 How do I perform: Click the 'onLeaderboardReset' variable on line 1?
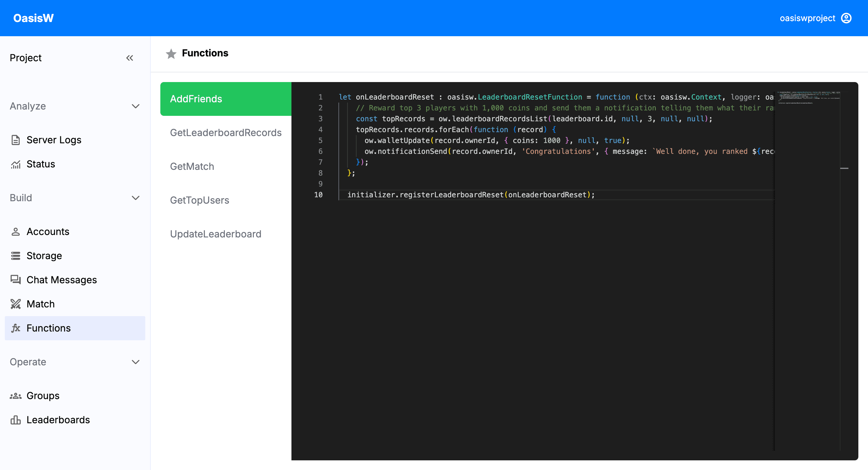coord(395,97)
